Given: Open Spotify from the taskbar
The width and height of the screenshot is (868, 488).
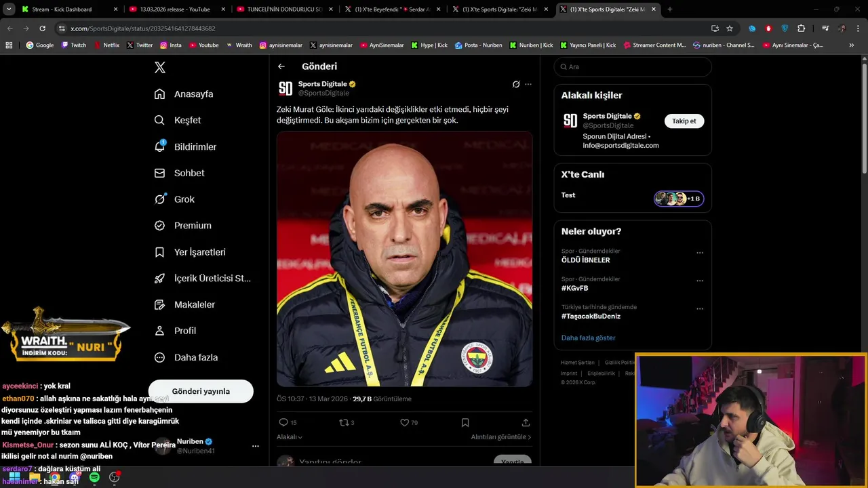Looking at the screenshot, I should point(94,478).
